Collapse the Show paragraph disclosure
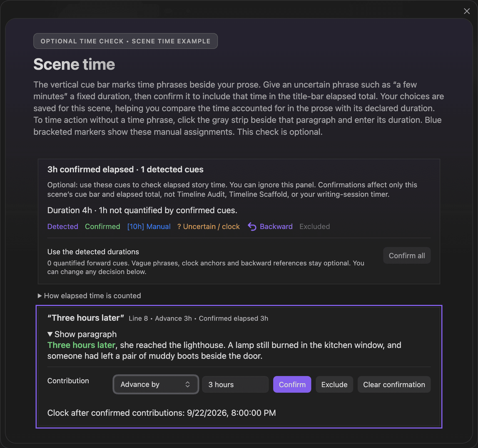This screenshot has height=448, width=478. (x=82, y=334)
